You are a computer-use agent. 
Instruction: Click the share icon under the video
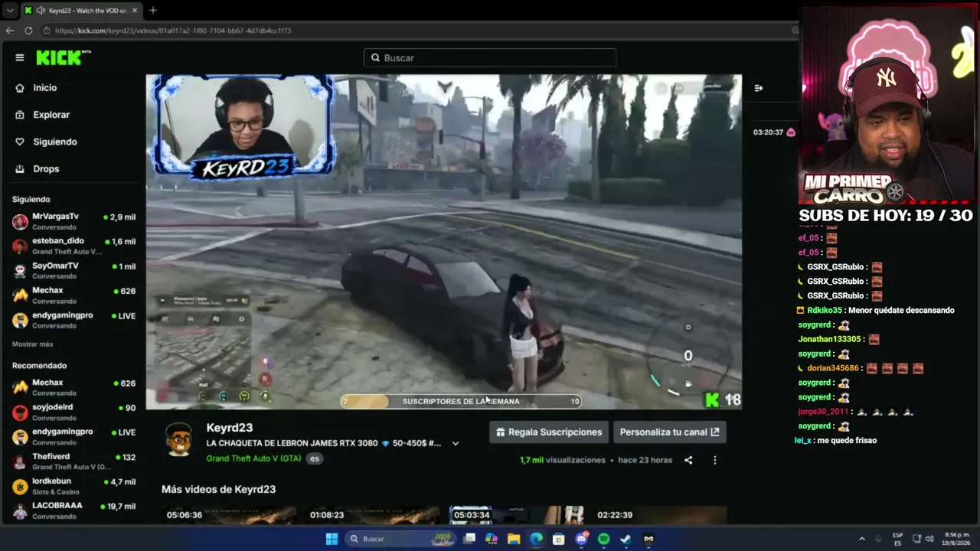pyautogui.click(x=688, y=460)
